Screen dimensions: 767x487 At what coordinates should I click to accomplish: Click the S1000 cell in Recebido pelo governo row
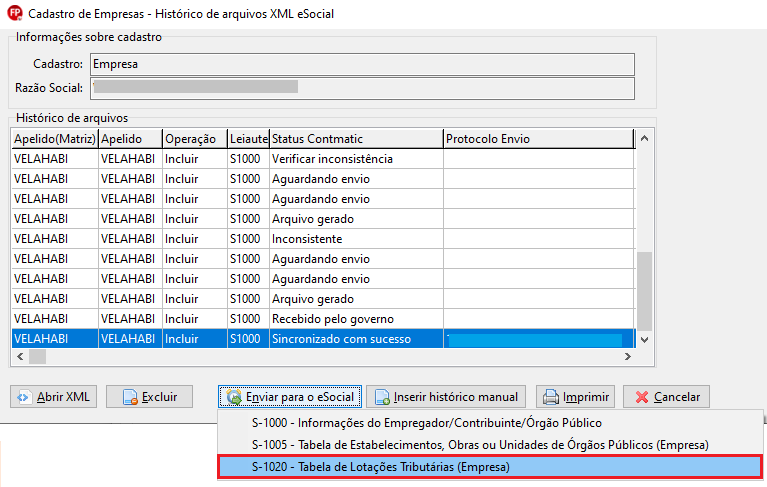pos(248,319)
